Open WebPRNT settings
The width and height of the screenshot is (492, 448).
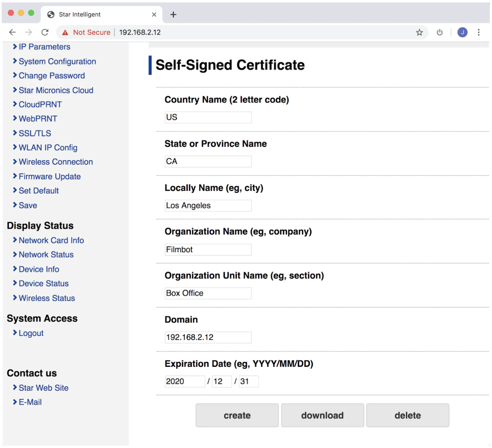pyautogui.click(x=38, y=119)
